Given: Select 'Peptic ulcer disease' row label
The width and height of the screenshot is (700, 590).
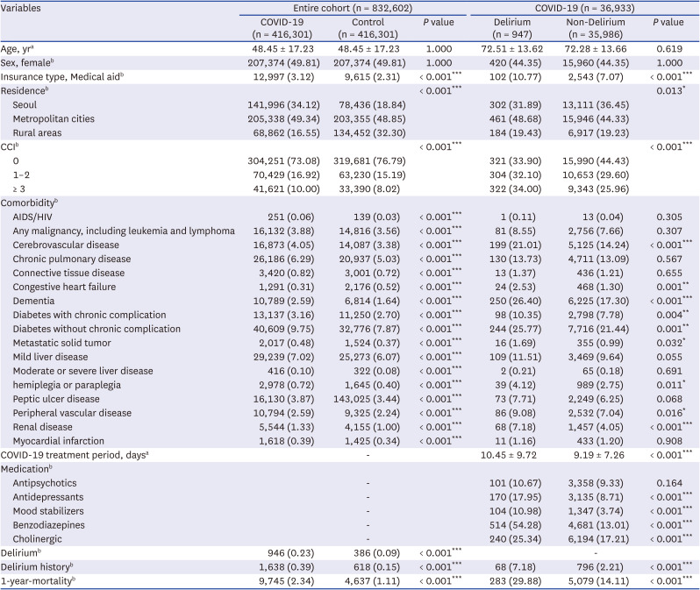Looking at the screenshot, I should click(x=56, y=399).
